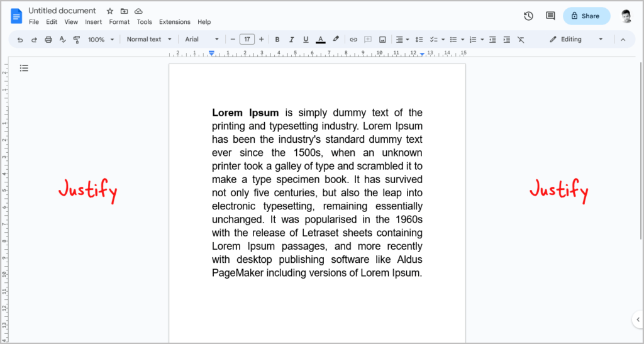
Task: Open the Google account avatar
Action: click(626, 16)
